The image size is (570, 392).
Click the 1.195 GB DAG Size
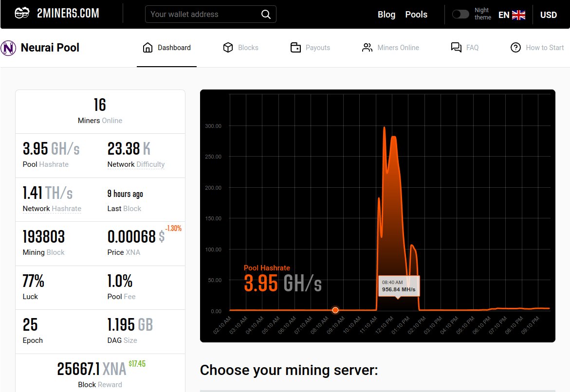(x=130, y=325)
